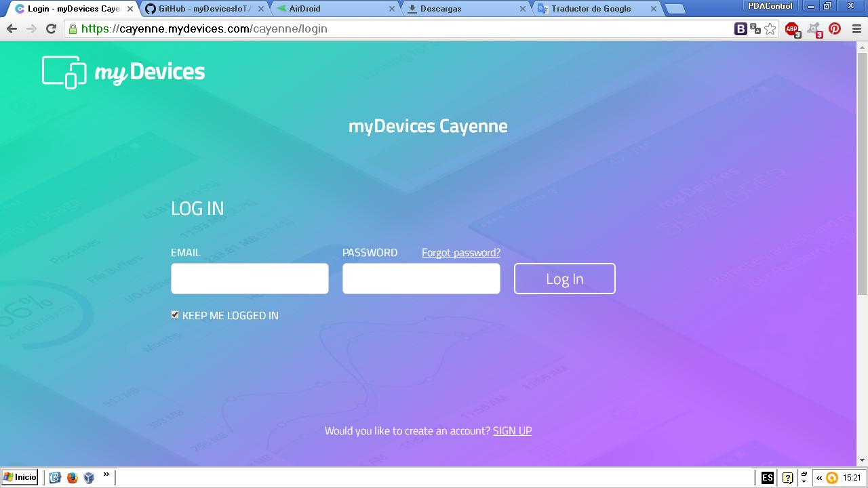Click the ES language indicator
Screen dimensions: 868x488
(768, 478)
